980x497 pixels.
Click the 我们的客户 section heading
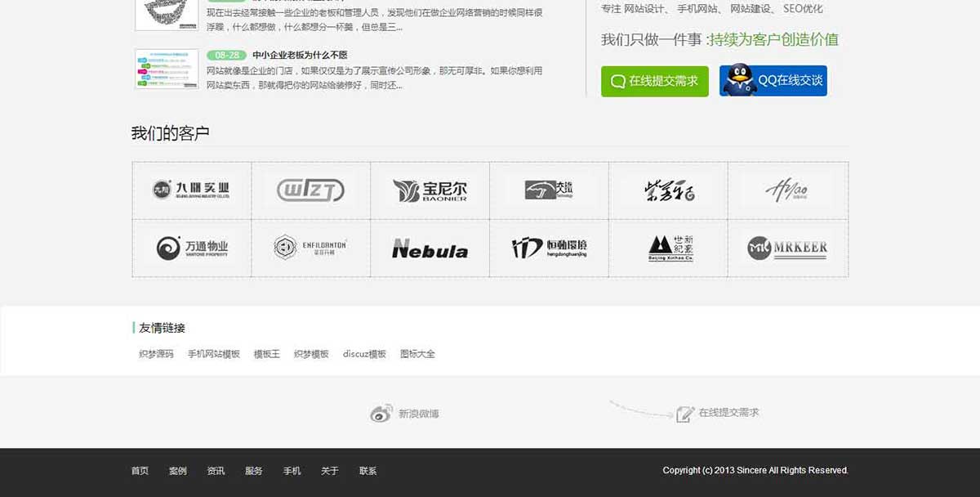[x=171, y=133]
